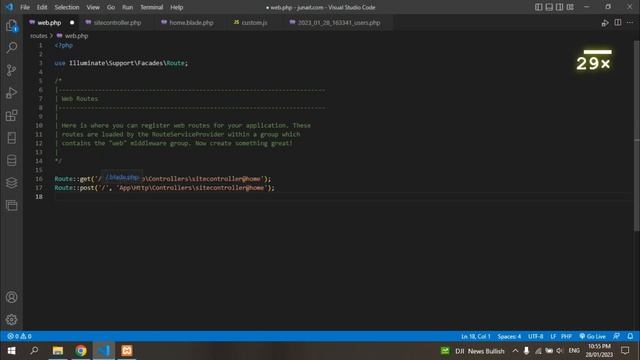Switch to the web.php tab
640x360 pixels.
[x=49, y=23]
